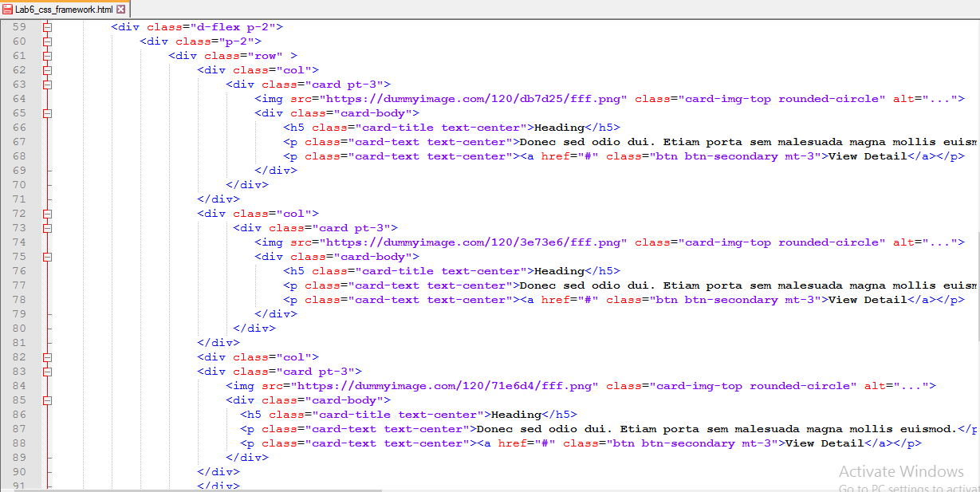Collapse the card-body fold on line 75
Screen dimensions: 980x492
point(46,256)
